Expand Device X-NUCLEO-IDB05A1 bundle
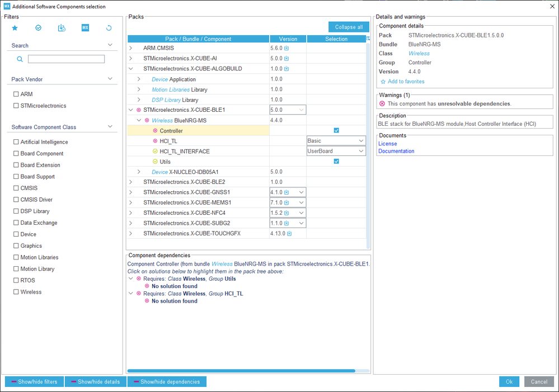Image resolution: width=559 pixels, height=392 pixels. click(x=139, y=172)
